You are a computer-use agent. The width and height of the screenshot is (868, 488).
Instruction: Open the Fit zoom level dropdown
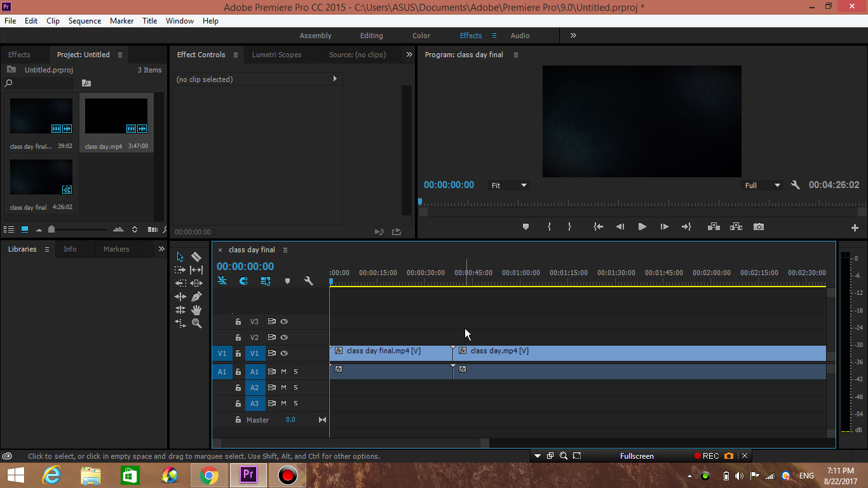point(509,186)
